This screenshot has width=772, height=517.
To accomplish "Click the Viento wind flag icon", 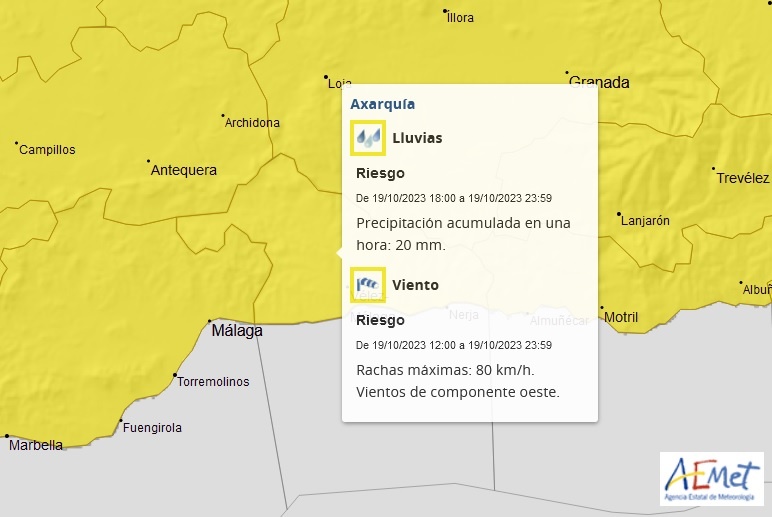I will [368, 285].
